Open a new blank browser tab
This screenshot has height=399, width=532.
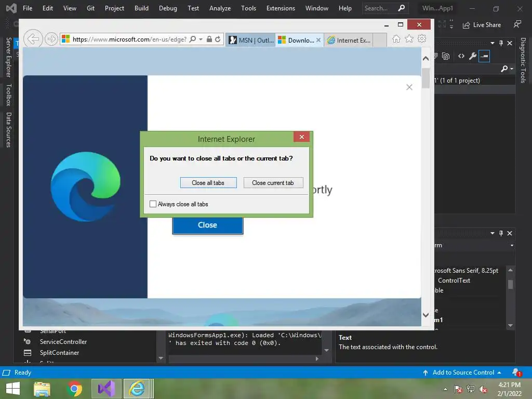pyautogui.click(x=380, y=40)
